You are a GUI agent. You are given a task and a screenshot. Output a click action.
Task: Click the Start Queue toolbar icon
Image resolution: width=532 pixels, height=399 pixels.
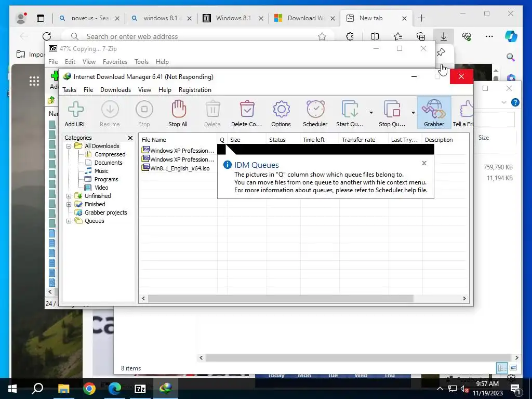(350, 113)
